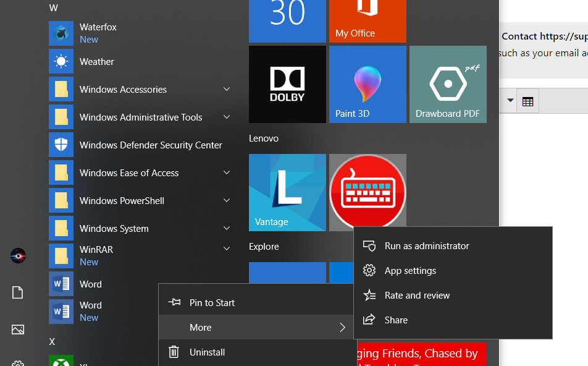Viewport: 588px width, 366px height.
Task: Open Windows Defender Security Center
Action: pos(150,145)
